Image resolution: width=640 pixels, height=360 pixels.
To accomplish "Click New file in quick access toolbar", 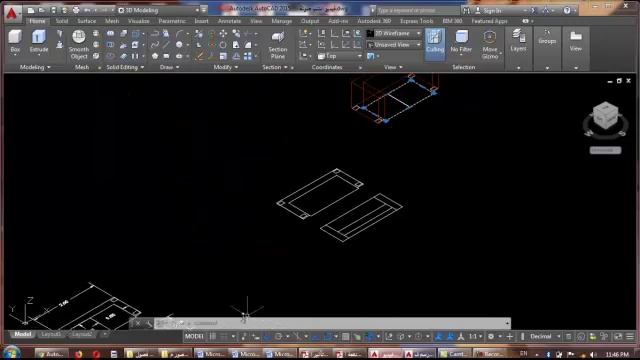I will pos(31,10).
